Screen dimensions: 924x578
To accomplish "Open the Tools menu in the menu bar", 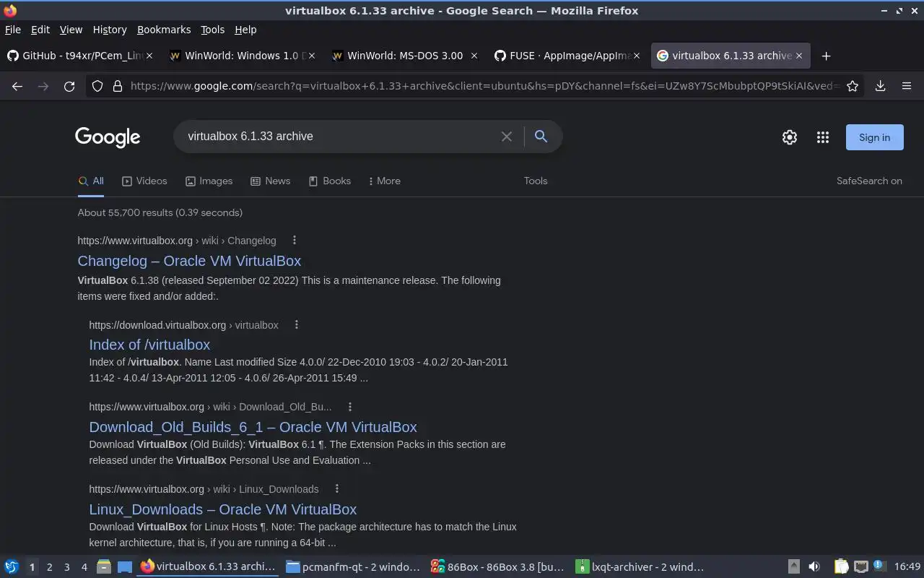I will click(212, 30).
